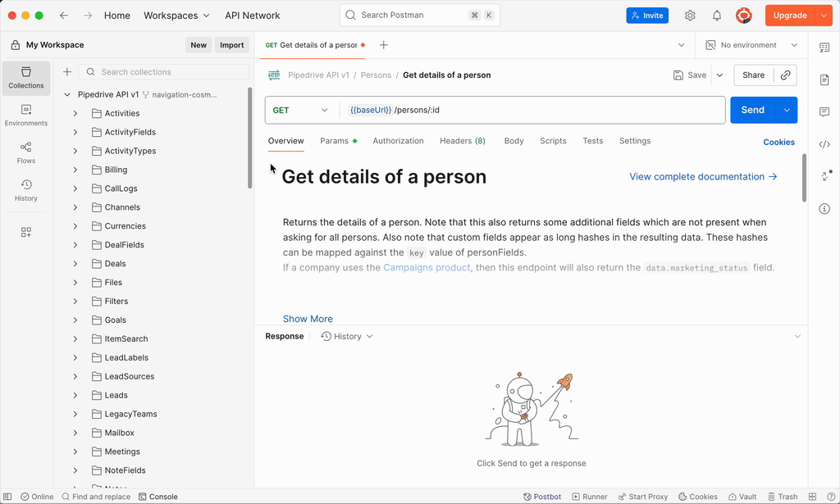The image size is (840, 504).
Task: Click the request URL input field
Action: pos(532,110)
